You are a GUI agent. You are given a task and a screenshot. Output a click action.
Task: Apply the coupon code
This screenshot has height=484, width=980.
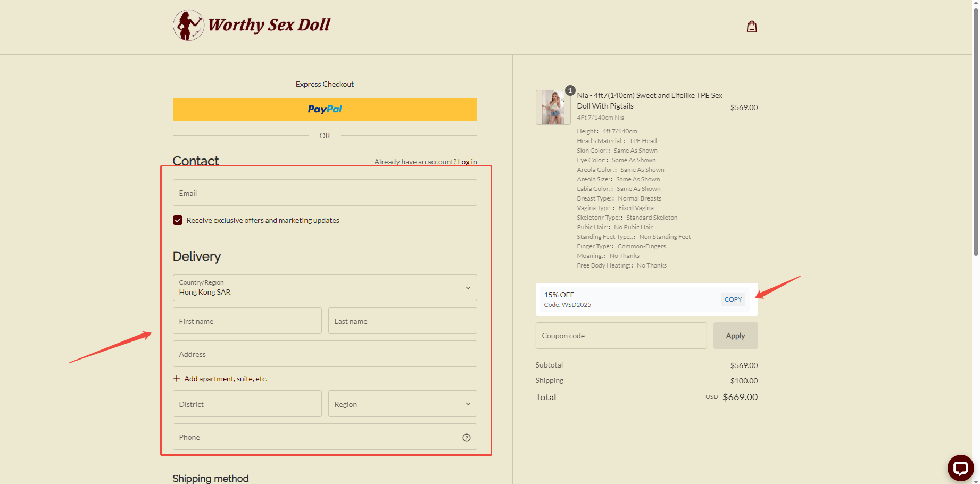click(735, 336)
